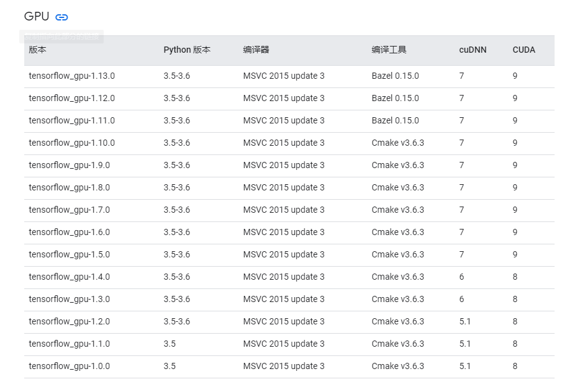
Task: Select Cmake v3.6.3 in the 1.0.0 row
Action: pyautogui.click(x=397, y=367)
